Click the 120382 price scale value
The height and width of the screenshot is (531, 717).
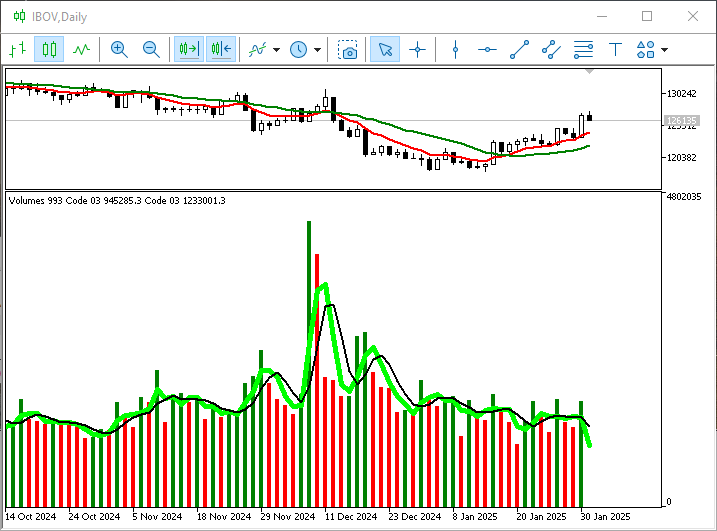tap(682, 157)
